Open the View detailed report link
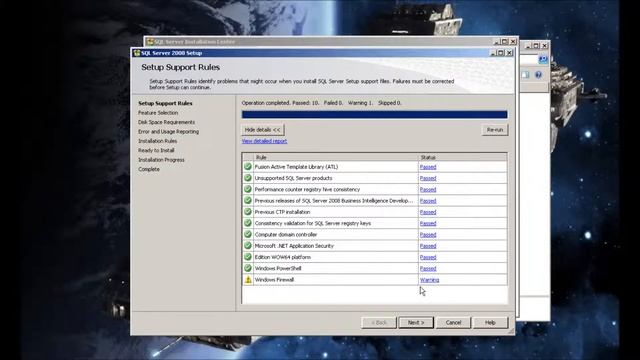Viewport: 640px width, 360px height. point(264,141)
